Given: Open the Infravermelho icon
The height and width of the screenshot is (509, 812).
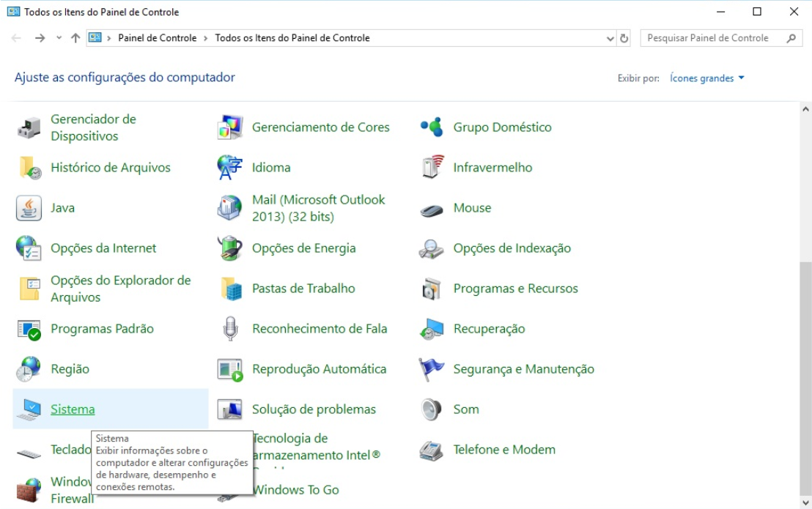Looking at the screenshot, I should coord(432,168).
